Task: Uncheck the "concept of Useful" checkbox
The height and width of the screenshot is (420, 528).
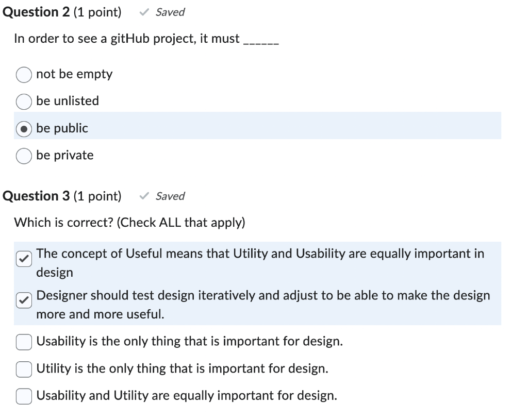Action: [23, 259]
